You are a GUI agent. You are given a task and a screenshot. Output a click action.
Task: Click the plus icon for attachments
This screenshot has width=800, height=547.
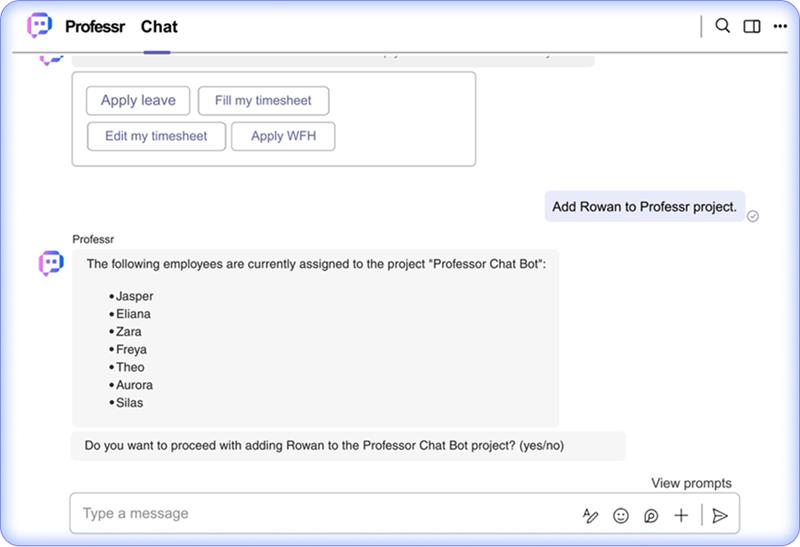click(x=681, y=515)
